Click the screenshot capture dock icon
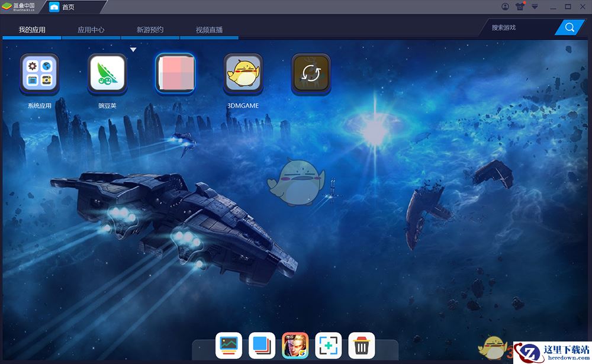Screen dimensions: 592x364 (328, 344)
